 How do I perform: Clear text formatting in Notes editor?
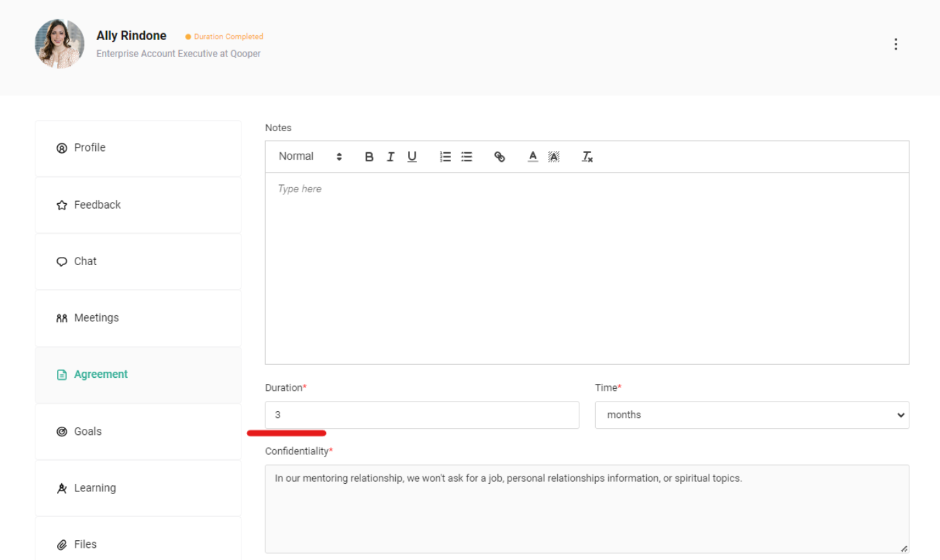pyautogui.click(x=587, y=157)
